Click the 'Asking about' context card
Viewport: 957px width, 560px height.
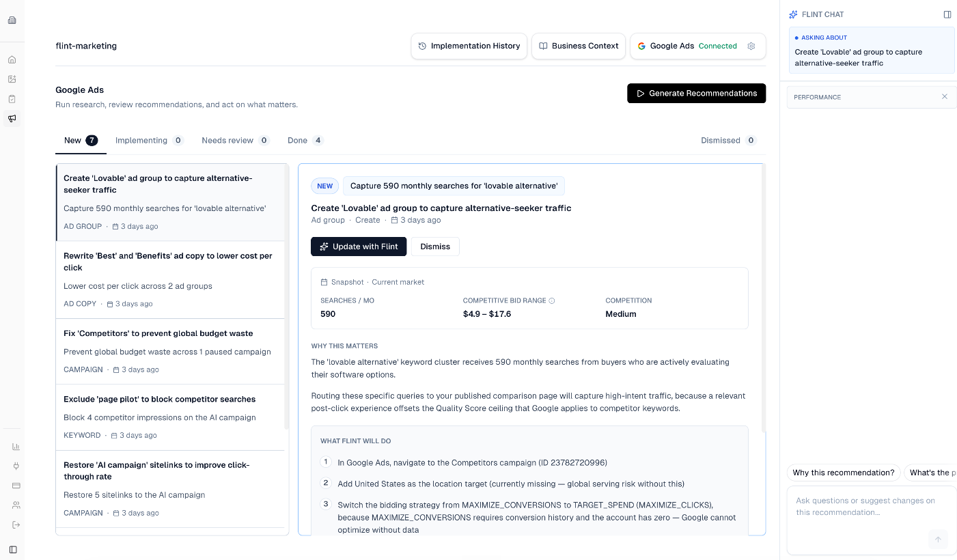tap(872, 51)
